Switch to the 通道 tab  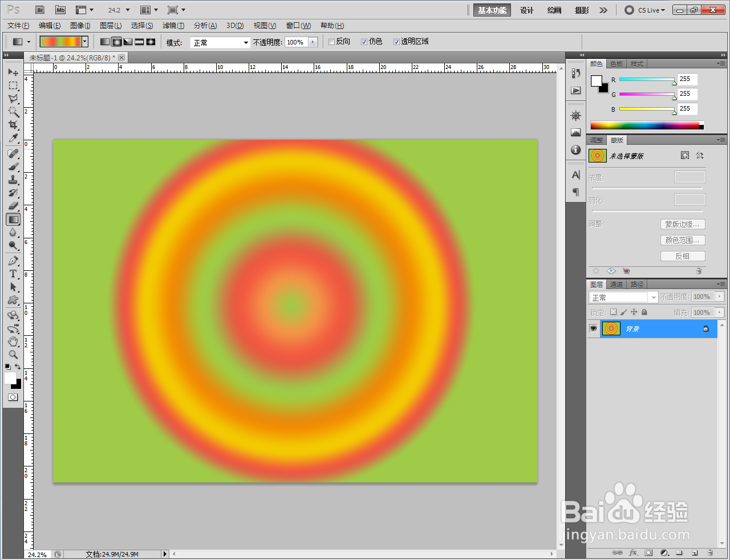click(617, 285)
